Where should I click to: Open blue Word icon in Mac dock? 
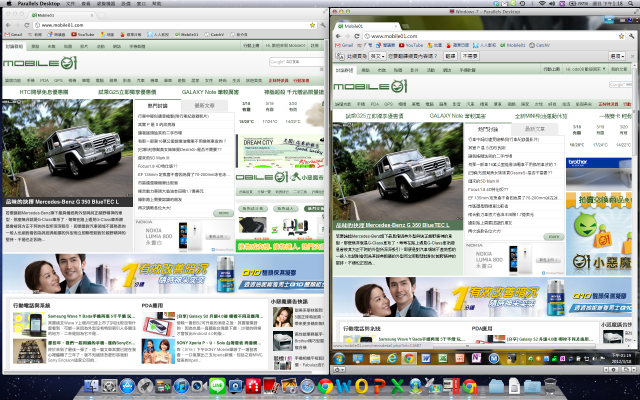(344, 386)
